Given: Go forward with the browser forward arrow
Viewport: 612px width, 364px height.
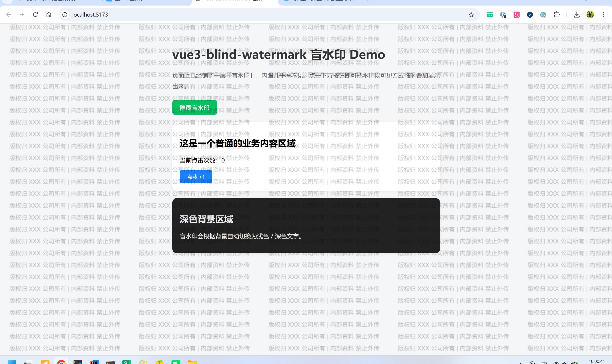Looking at the screenshot, I should [22, 15].
